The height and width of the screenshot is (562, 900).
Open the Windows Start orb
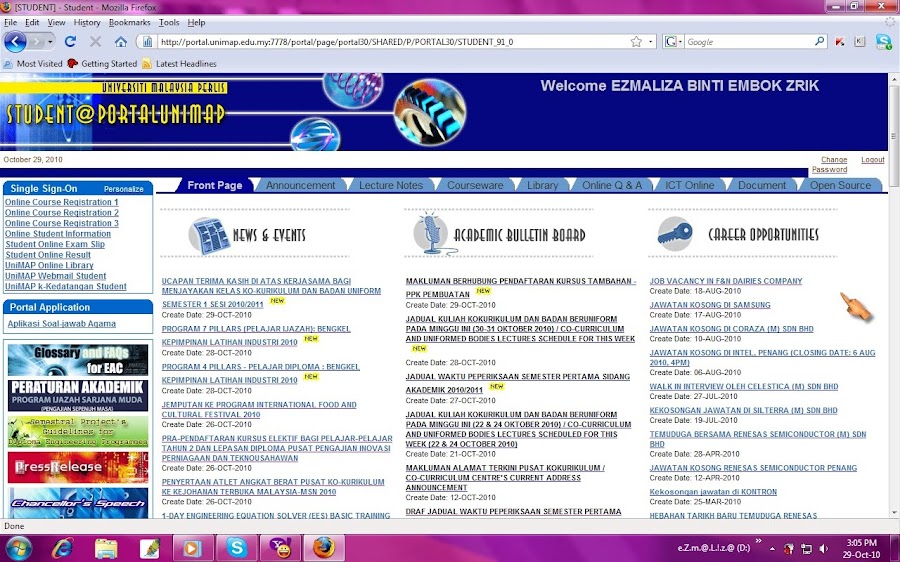tap(18, 548)
